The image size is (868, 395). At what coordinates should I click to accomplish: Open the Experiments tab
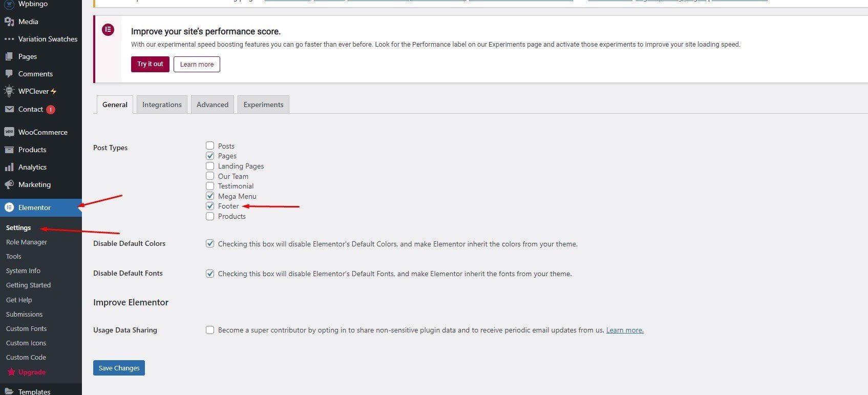(263, 105)
